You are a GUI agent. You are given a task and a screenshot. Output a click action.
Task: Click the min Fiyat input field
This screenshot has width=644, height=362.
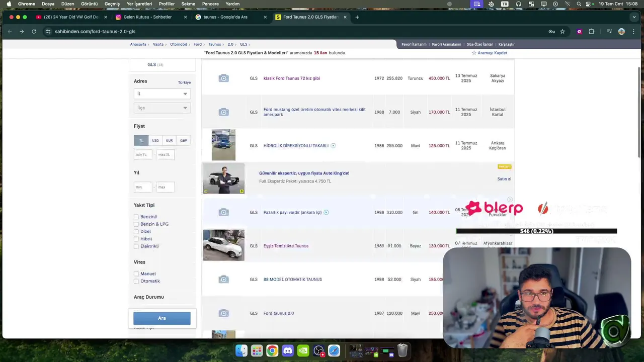pos(143,155)
